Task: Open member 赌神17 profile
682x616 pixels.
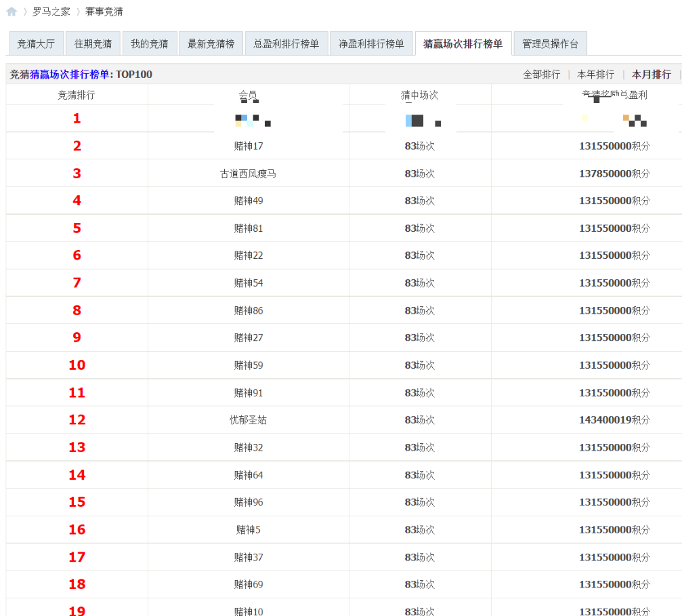Action: pyautogui.click(x=249, y=146)
